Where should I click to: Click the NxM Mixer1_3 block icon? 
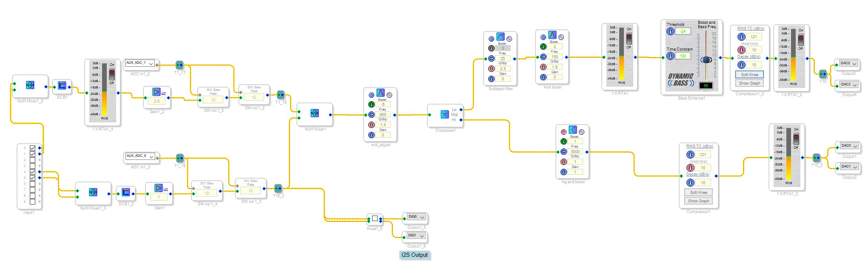click(x=93, y=192)
